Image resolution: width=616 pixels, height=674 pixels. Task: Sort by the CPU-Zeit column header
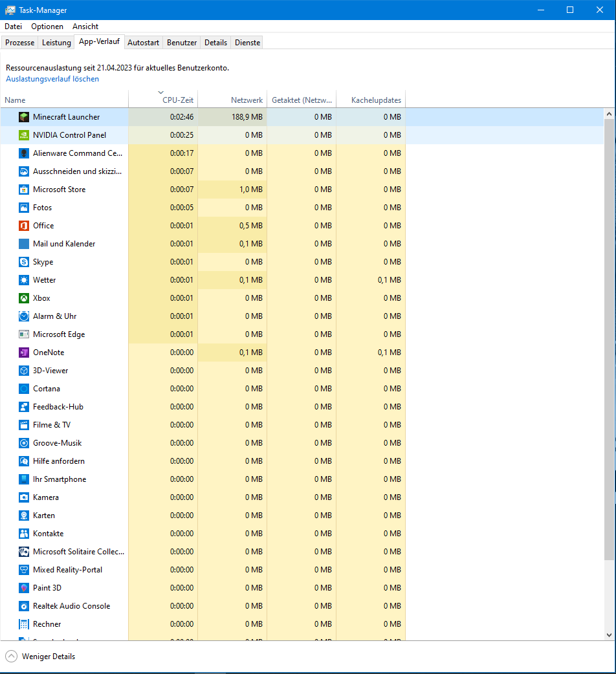(163, 100)
